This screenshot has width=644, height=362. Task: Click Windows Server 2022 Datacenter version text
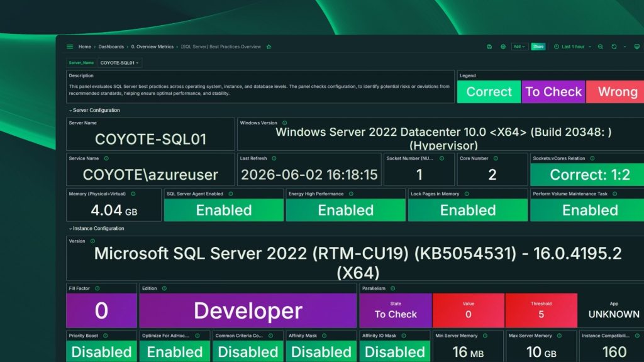(x=443, y=139)
